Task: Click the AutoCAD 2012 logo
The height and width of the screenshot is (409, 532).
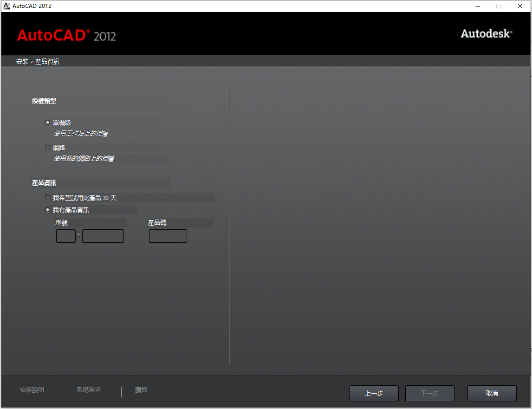Action: [x=66, y=35]
